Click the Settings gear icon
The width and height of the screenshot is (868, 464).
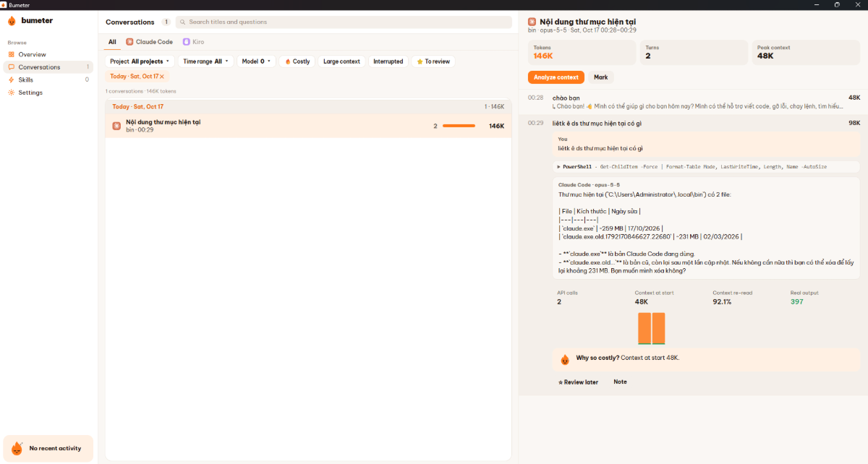pyautogui.click(x=11, y=93)
